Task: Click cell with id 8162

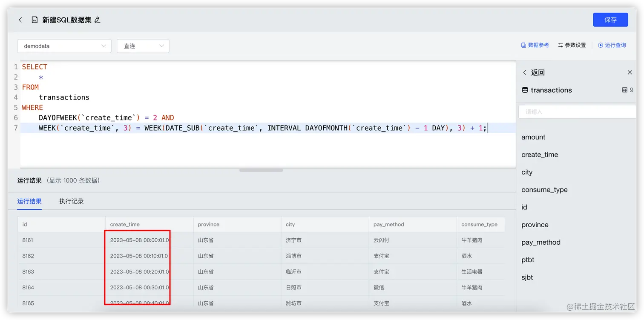Action: (x=61, y=256)
